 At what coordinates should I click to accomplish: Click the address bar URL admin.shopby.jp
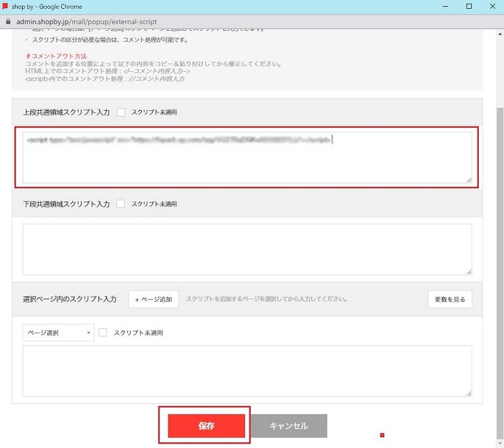pos(86,21)
